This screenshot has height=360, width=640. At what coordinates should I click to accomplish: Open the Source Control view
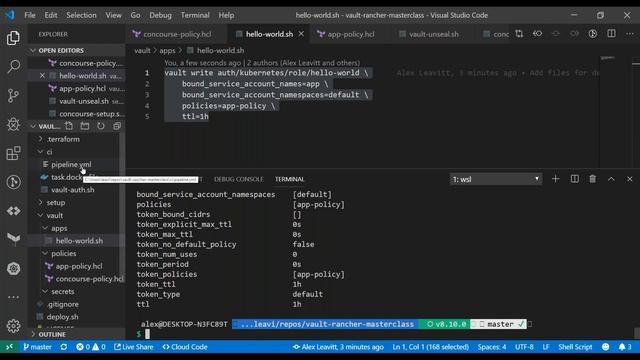click(x=13, y=96)
